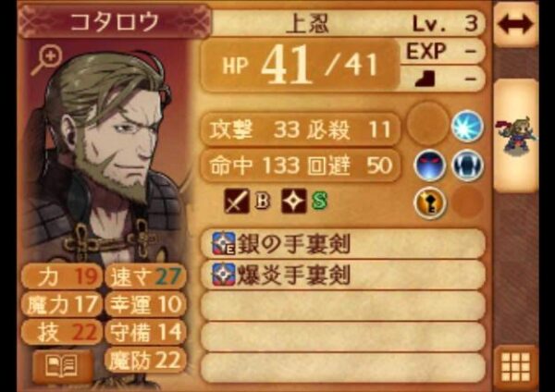Image resolution: width=555 pixels, height=392 pixels.
Task: Select the golden key Locktouch skill icon
Action: (x=430, y=203)
